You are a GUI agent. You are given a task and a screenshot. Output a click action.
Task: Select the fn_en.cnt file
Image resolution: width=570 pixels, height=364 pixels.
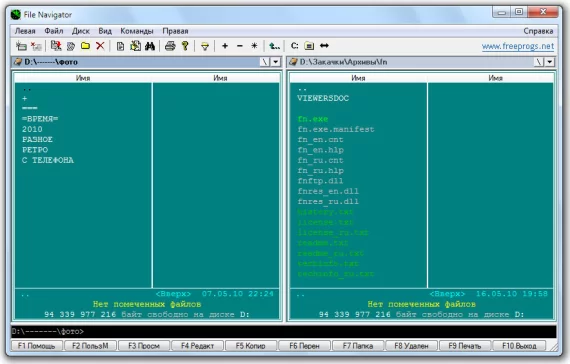(320, 140)
